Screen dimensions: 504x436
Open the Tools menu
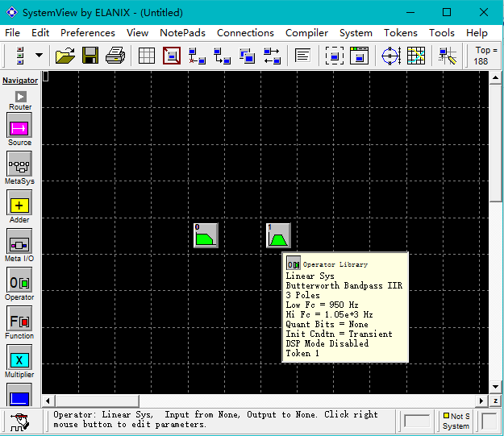442,33
